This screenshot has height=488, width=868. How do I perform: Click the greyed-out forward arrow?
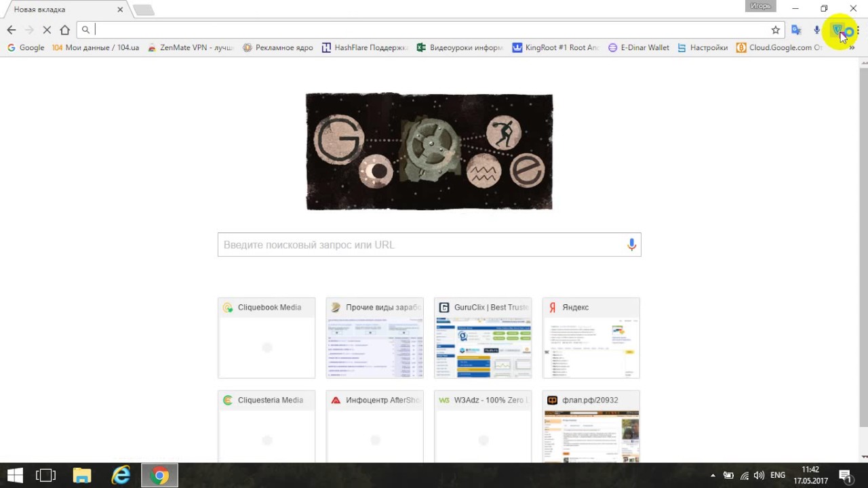point(29,30)
